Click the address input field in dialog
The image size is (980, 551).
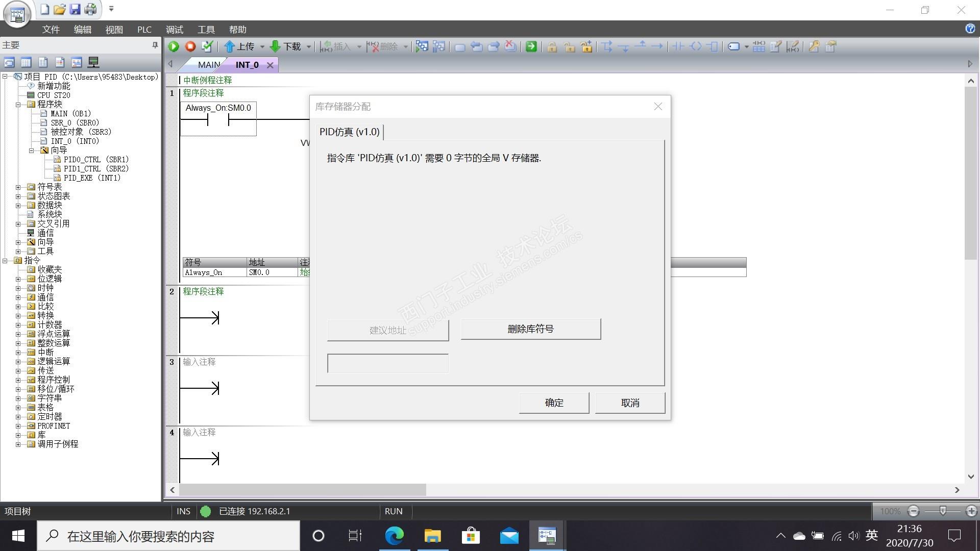387,363
